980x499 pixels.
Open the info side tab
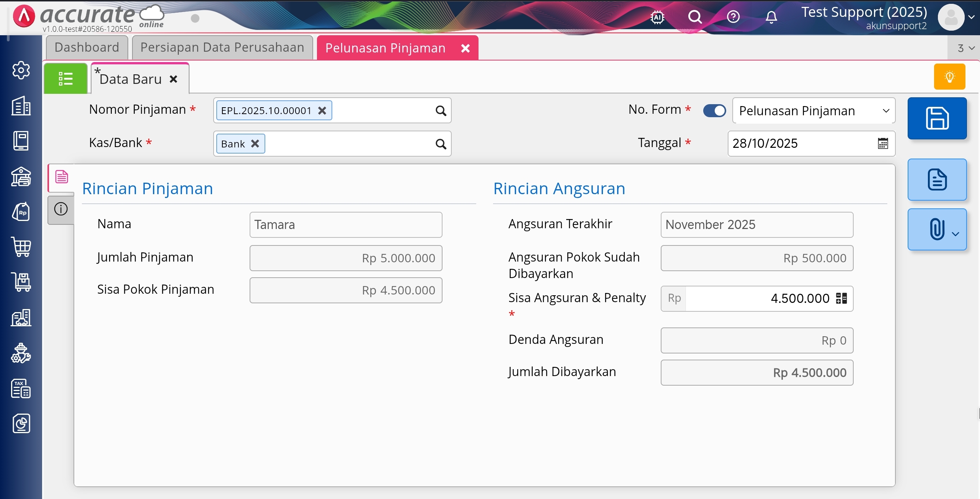61,209
